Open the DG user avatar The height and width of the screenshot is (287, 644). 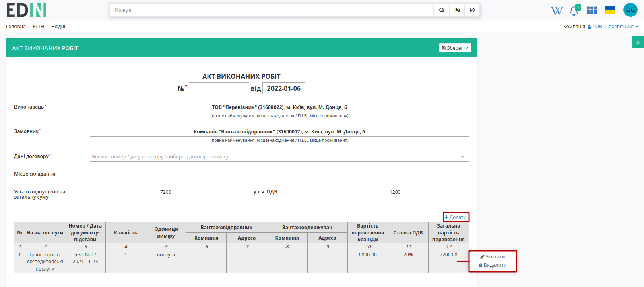pyautogui.click(x=630, y=10)
